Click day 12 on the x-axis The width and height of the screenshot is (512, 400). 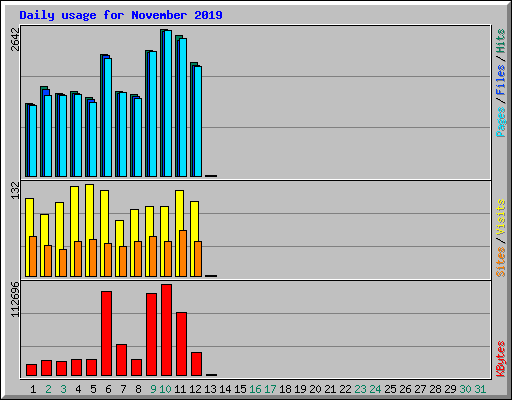tap(195, 389)
